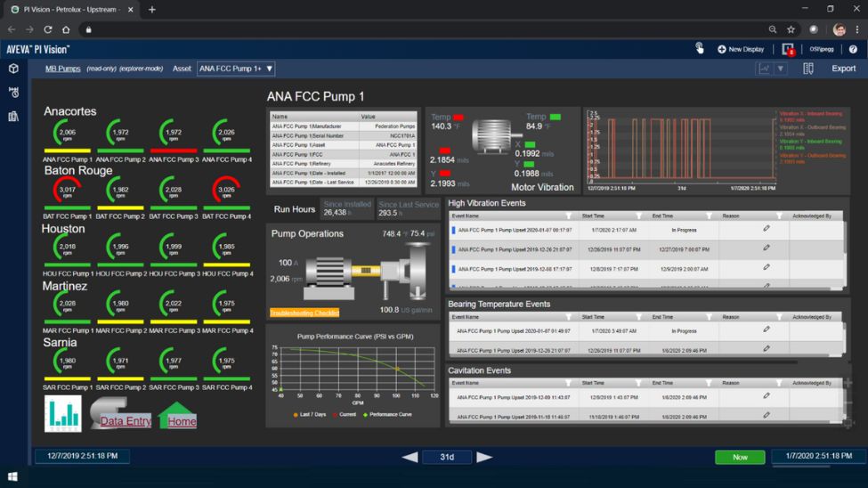Viewport: 868px width, 488px height.
Task: Click the end time 1/7/2020 2:51:18 PM field
Action: click(819, 456)
